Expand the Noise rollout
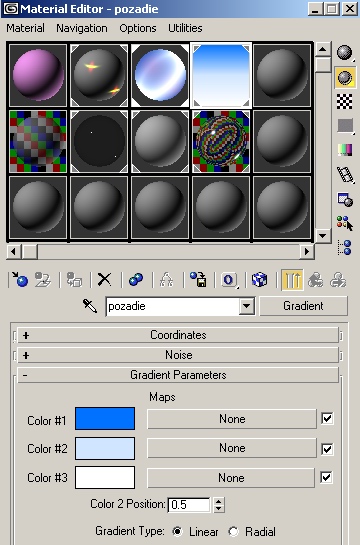This screenshot has width=360, height=545. click(x=178, y=355)
